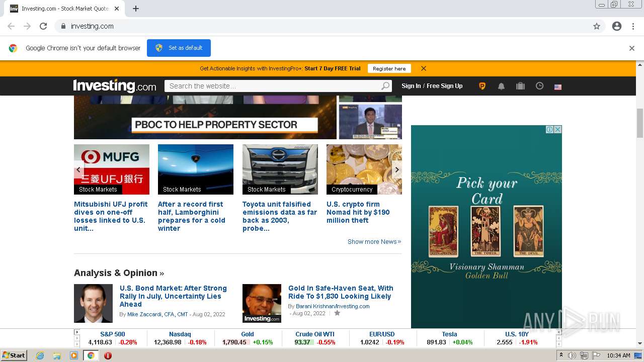Open the InvestingPro icon in header
Screen dimensions: 644x362
point(482,86)
